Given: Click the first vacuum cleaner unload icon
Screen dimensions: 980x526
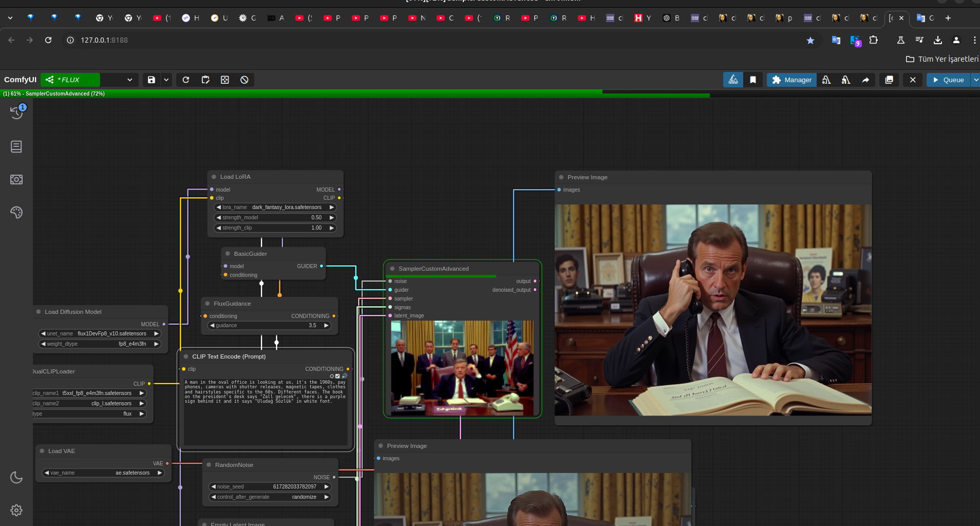Looking at the screenshot, I should 826,80.
